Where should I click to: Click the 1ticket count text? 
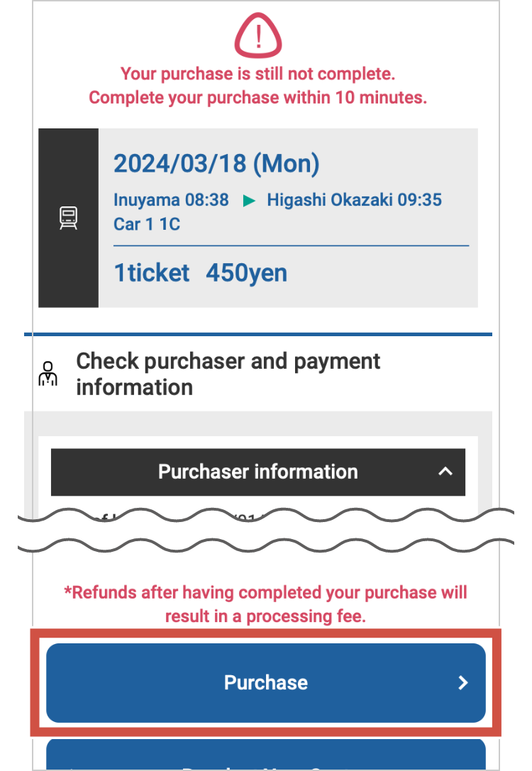point(152,273)
